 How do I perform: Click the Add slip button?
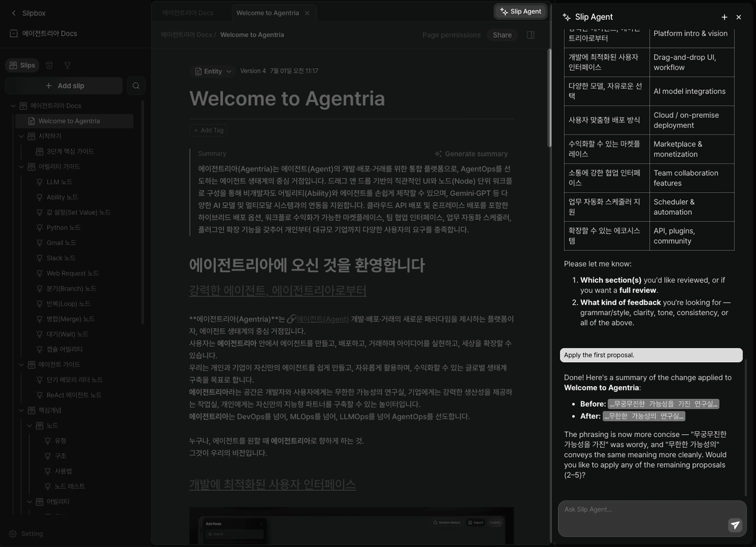pos(64,86)
